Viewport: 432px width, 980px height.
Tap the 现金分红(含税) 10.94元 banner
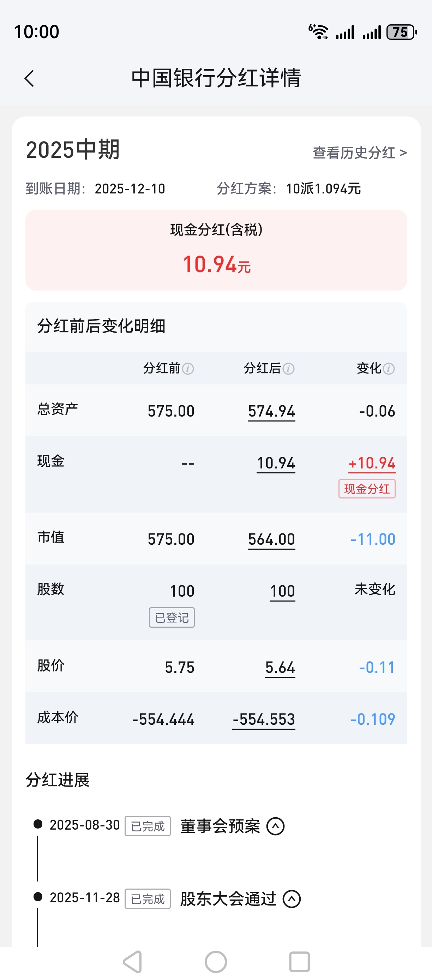coord(216,250)
